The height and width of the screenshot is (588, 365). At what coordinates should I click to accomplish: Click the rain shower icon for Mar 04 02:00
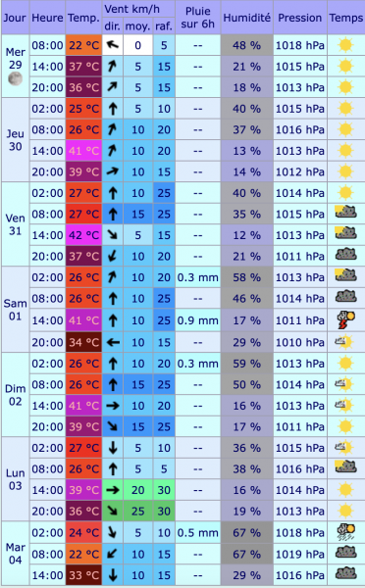tap(345, 532)
